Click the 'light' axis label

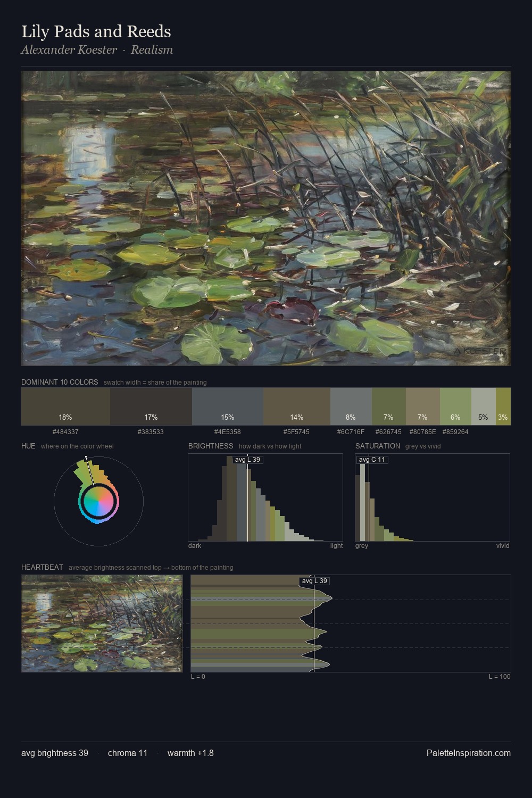(337, 546)
